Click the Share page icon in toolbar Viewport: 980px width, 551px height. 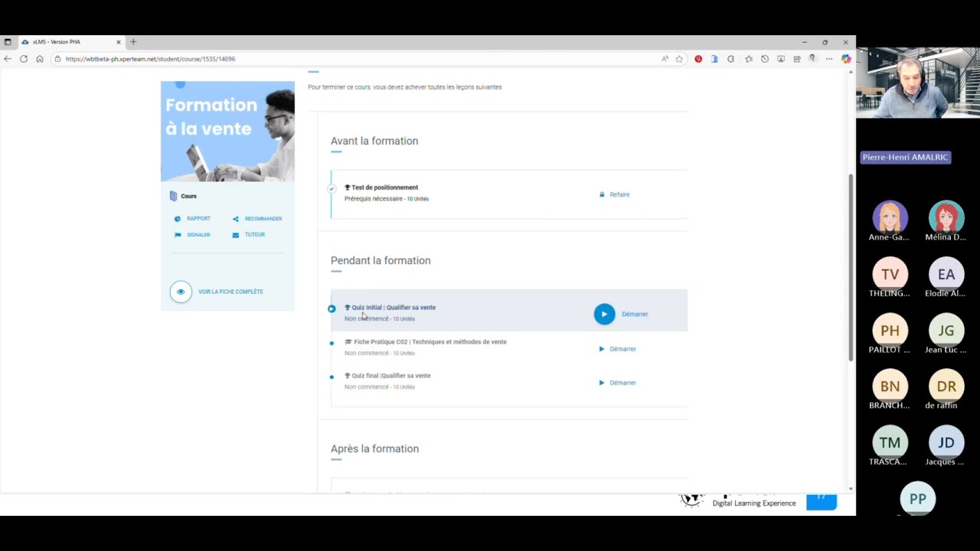click(797, 59)
